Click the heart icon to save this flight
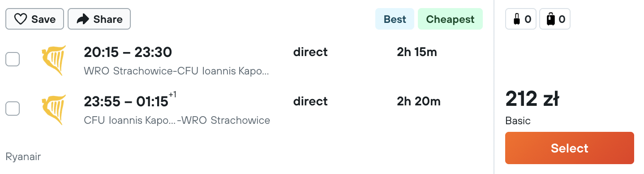This screenshot has height=174, width=644. pos(21,19)
